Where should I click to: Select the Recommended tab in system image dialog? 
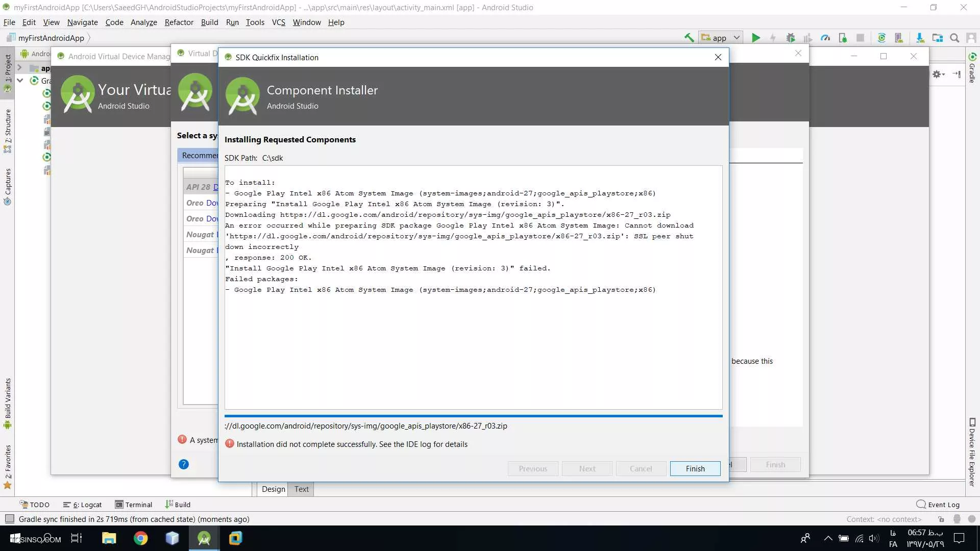199,156
